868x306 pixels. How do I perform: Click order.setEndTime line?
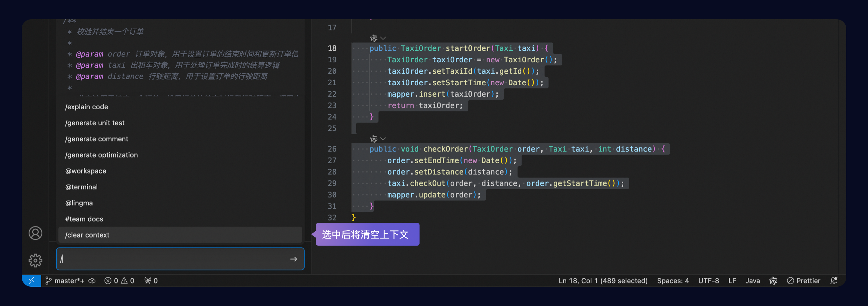pos(452,160)
